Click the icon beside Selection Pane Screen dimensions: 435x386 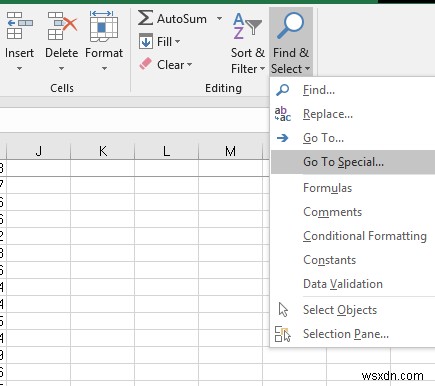(x=283, y=334)
